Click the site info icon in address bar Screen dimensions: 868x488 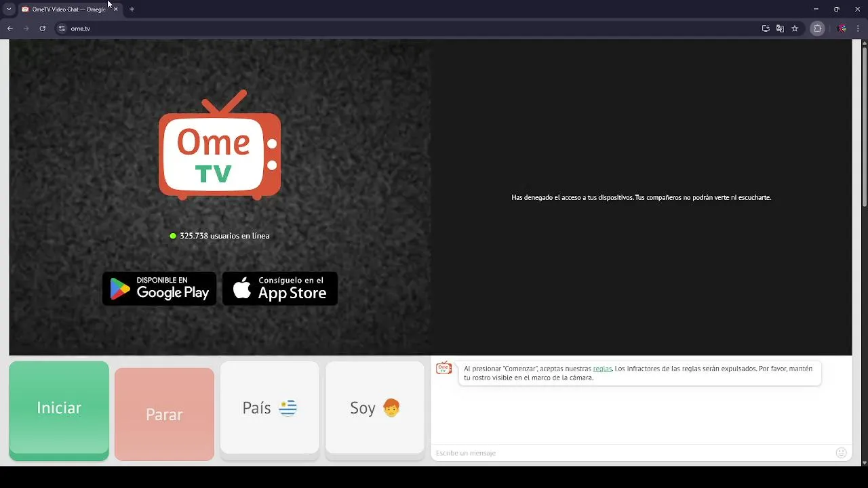point(62,28)
